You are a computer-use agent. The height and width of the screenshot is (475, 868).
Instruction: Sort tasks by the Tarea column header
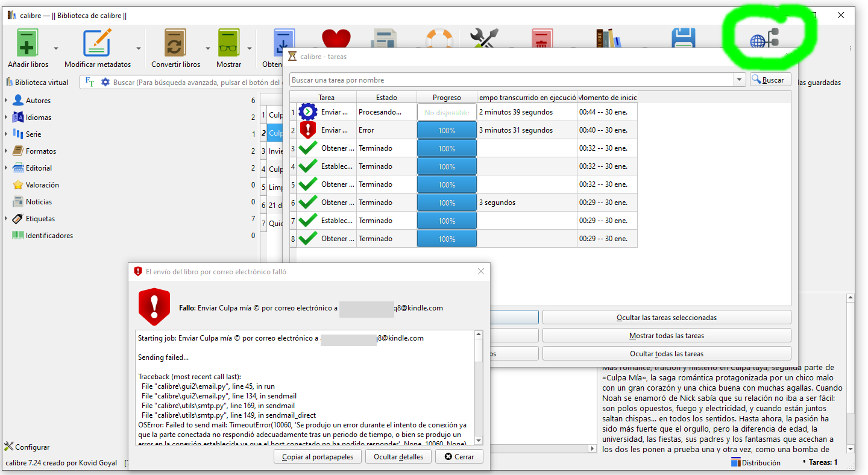[326, 97]
